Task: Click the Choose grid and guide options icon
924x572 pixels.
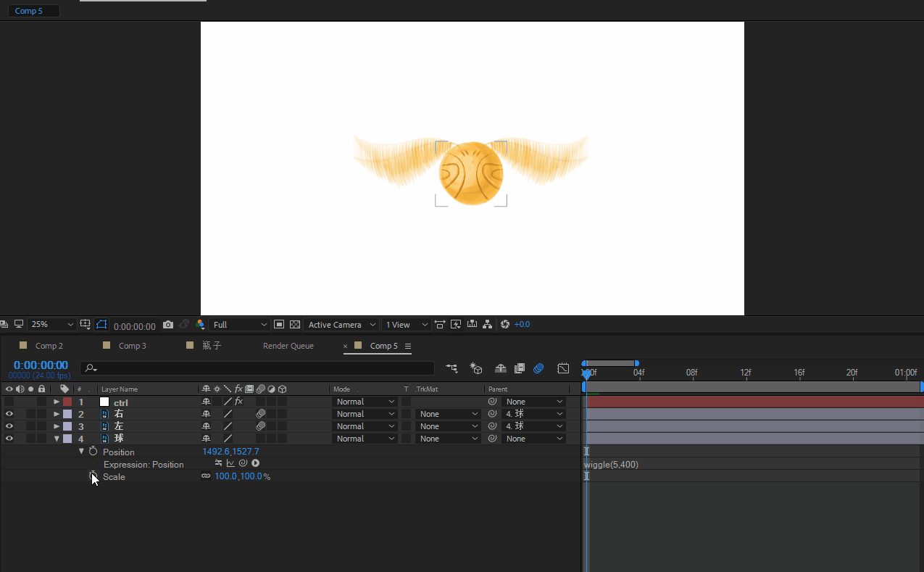Action: [86, 325]
